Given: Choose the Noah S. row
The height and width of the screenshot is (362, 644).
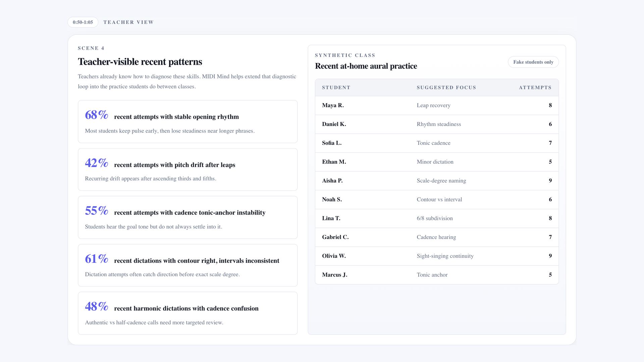Looking at the screenshot, I should 437,199.
